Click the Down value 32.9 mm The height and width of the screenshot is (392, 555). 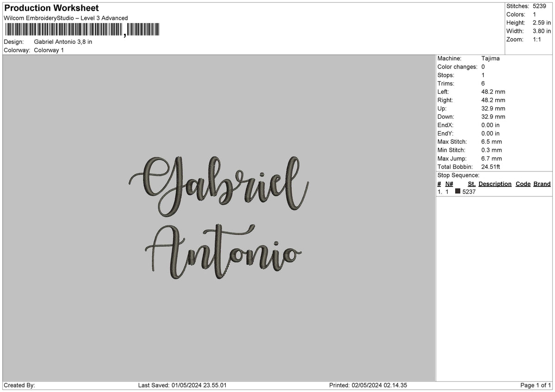coord(493,116)
